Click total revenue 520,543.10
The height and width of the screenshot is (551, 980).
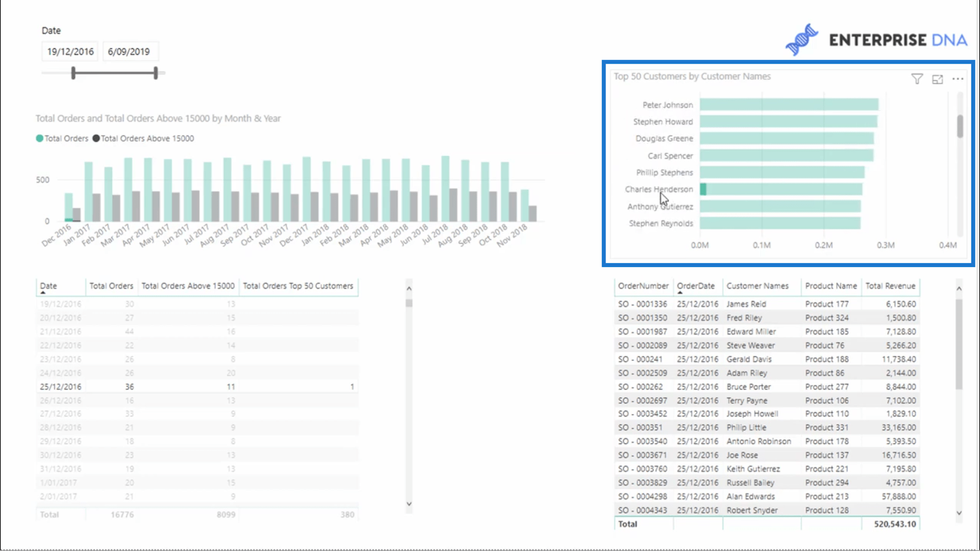pyautogui.click(x=895, y=524)
